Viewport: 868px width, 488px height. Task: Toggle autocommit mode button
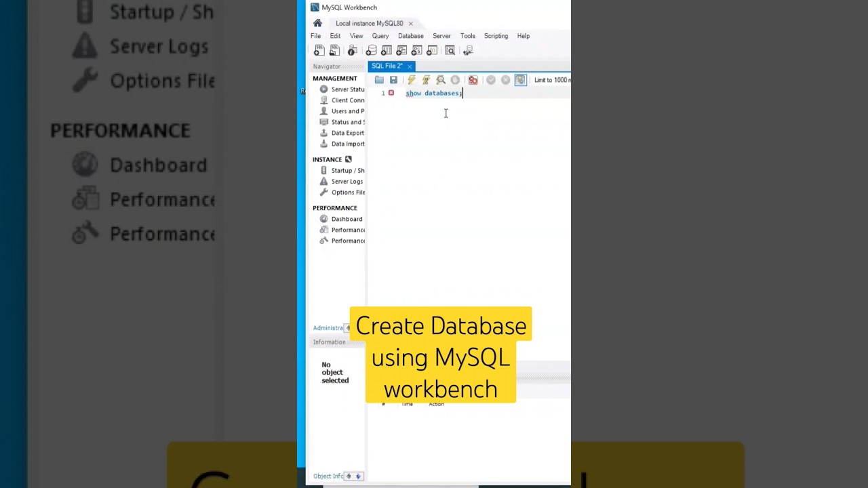[x=520, y=80]
